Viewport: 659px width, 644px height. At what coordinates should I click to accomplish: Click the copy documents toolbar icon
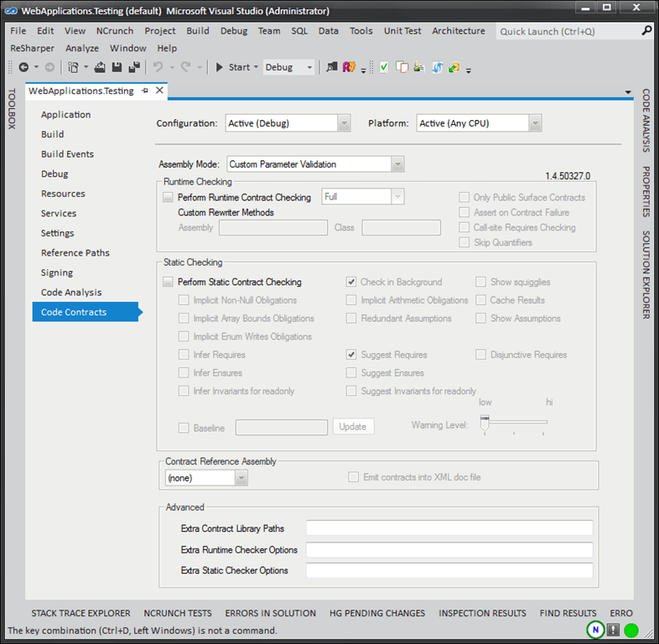tap(402, 67)
